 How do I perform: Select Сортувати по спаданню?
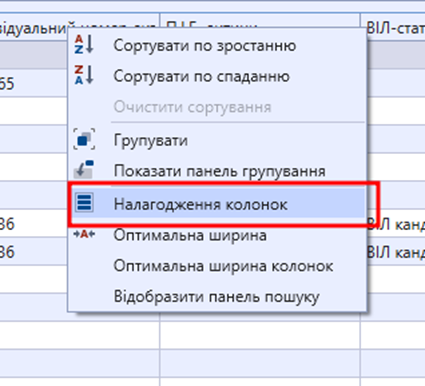point(201,76)
